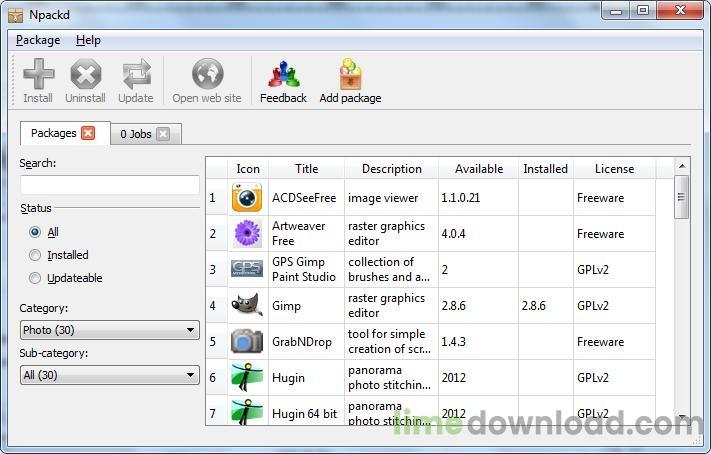Sort by the Icon column header

(248, 169)
